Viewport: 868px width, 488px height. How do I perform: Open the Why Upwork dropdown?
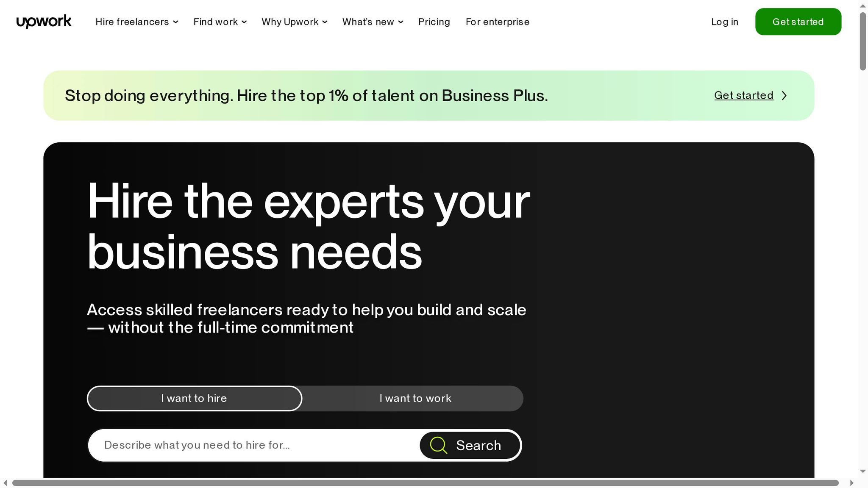click(294, 22)
